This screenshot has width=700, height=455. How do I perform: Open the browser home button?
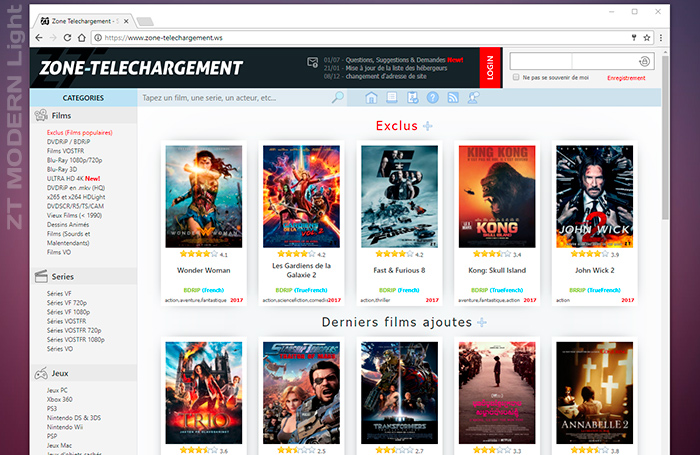tap(82, 38)
